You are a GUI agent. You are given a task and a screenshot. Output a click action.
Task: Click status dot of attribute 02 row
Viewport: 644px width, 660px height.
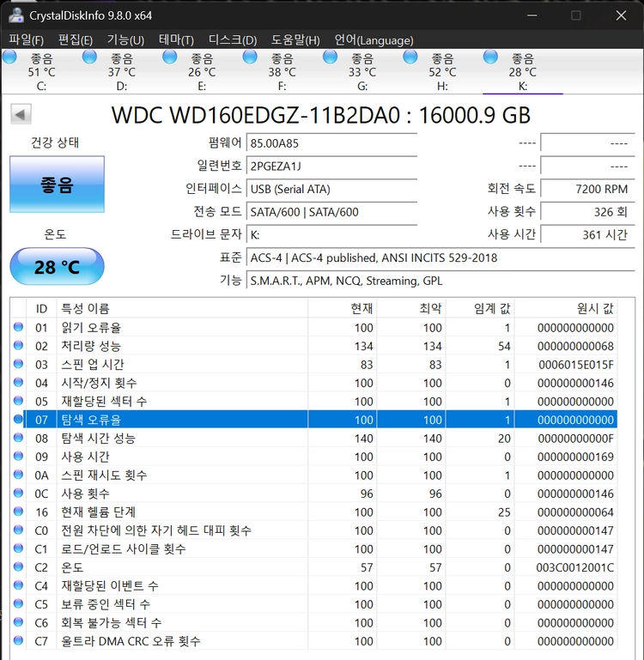click(x=18, y=345)
